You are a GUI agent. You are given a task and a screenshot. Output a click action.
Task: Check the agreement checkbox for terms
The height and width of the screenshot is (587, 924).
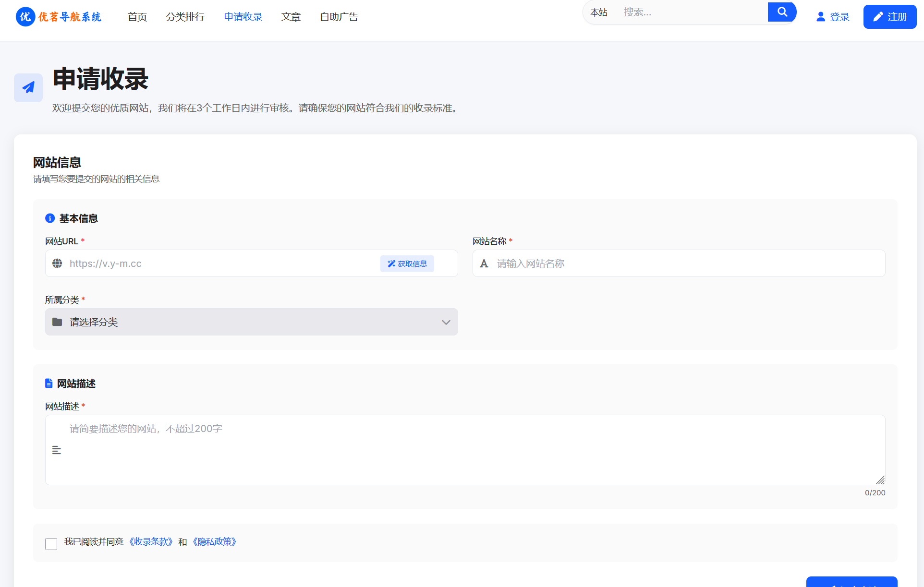(51, 543)
